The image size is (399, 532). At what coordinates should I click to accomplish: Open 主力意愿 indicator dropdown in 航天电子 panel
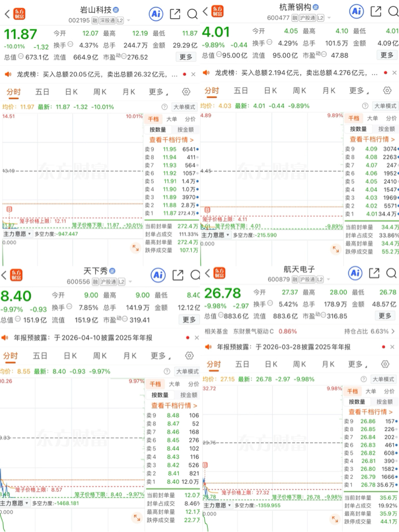point(217,505)
